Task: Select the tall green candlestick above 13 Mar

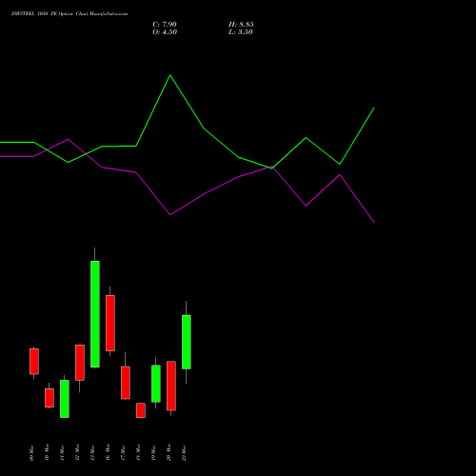Action: 95,314
